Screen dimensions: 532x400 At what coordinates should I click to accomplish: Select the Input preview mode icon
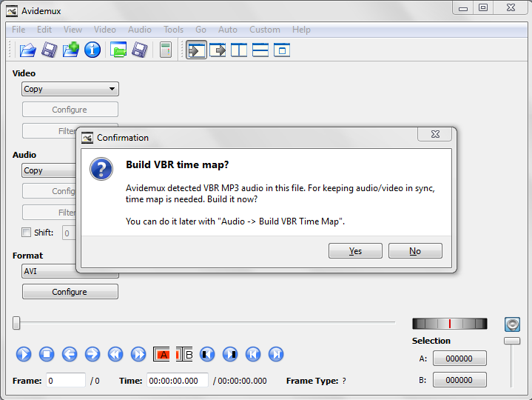click(x=196, y=50)
